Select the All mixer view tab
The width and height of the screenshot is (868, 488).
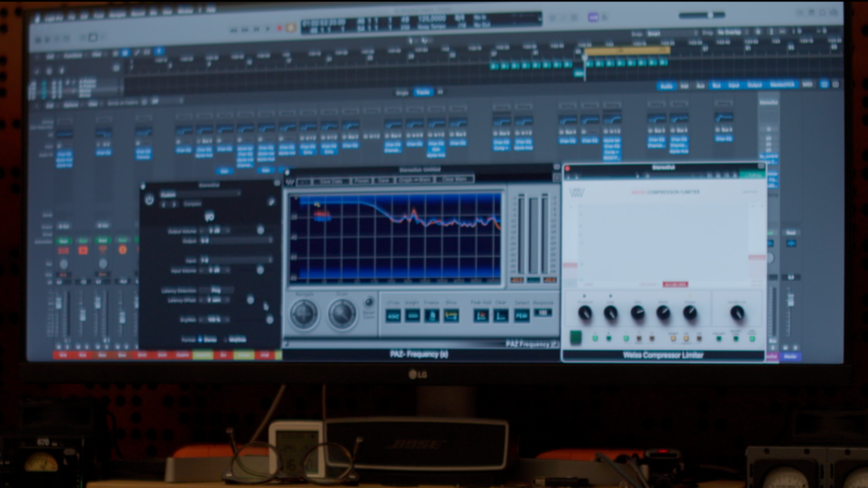tap(440, 92)
